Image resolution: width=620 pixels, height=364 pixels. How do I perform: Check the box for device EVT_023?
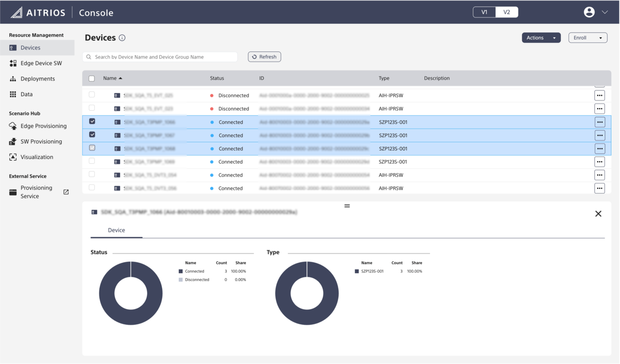coord(92,108)
